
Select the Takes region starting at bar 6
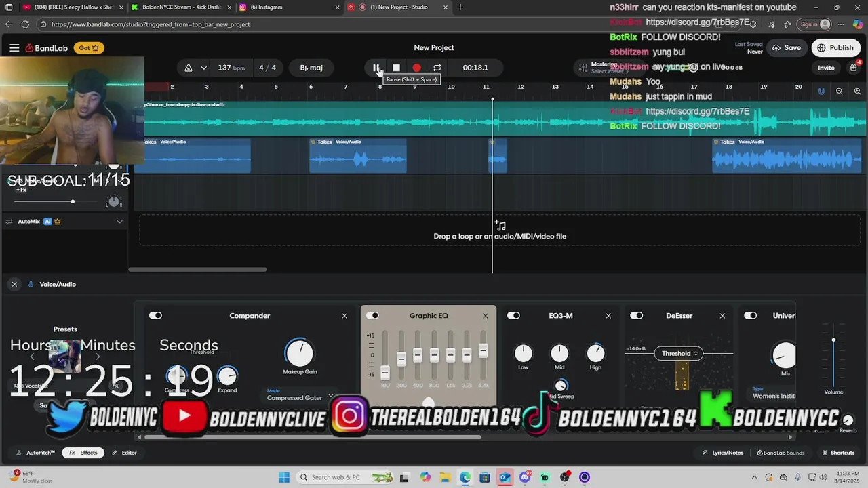click(358, 155)
